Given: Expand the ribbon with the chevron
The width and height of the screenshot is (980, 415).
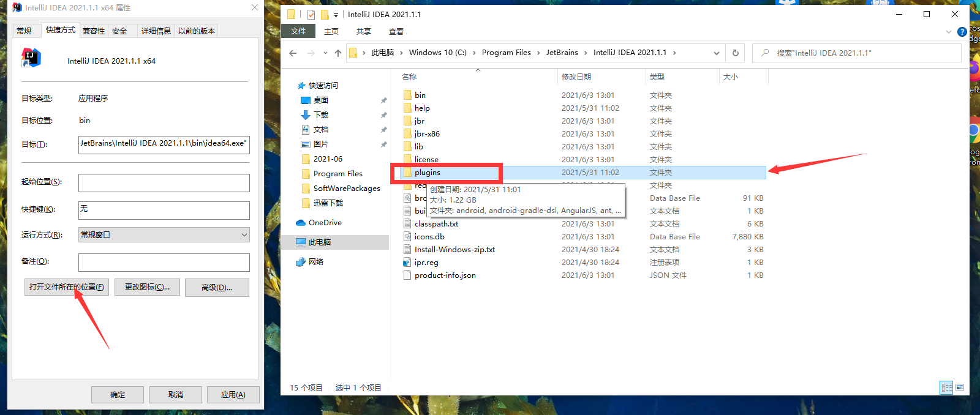Looking at the screenshot, I should click(x=949, y=32).
